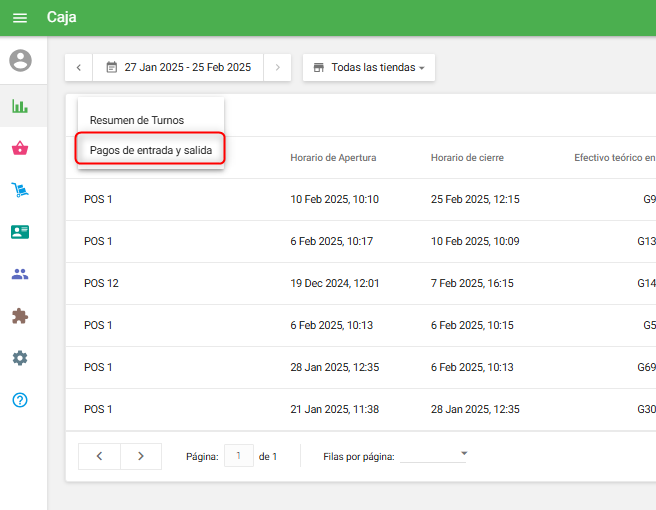The width and height of the screenshot is (656, 510).
Task: Open the employees ID card icon
Action: (x=20, y=232)
